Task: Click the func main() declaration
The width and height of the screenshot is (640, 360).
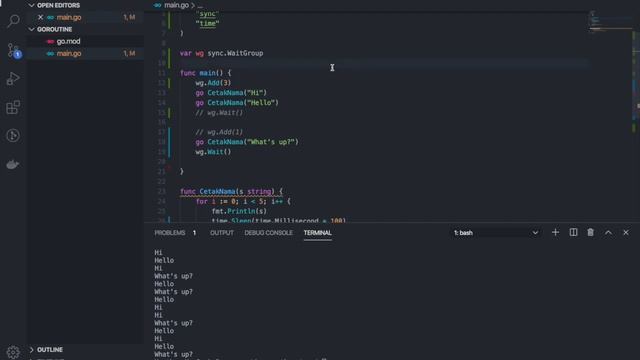Action: [x=205, y=73]
